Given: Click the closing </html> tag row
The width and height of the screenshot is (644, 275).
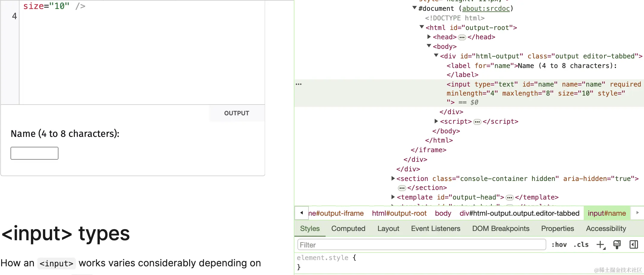Looking at the screenshot, I should click(439, 140).
